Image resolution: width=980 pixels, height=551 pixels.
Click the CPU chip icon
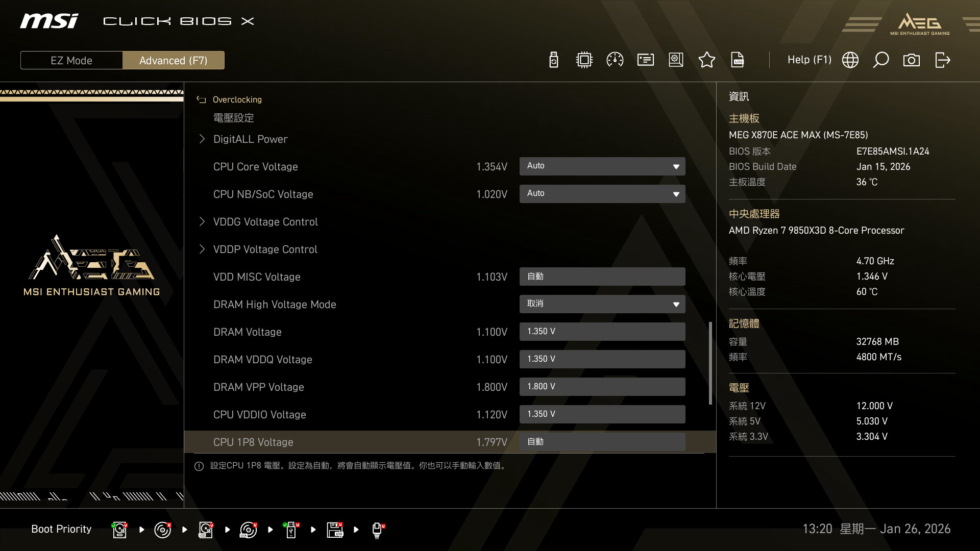tap(584, 60)
